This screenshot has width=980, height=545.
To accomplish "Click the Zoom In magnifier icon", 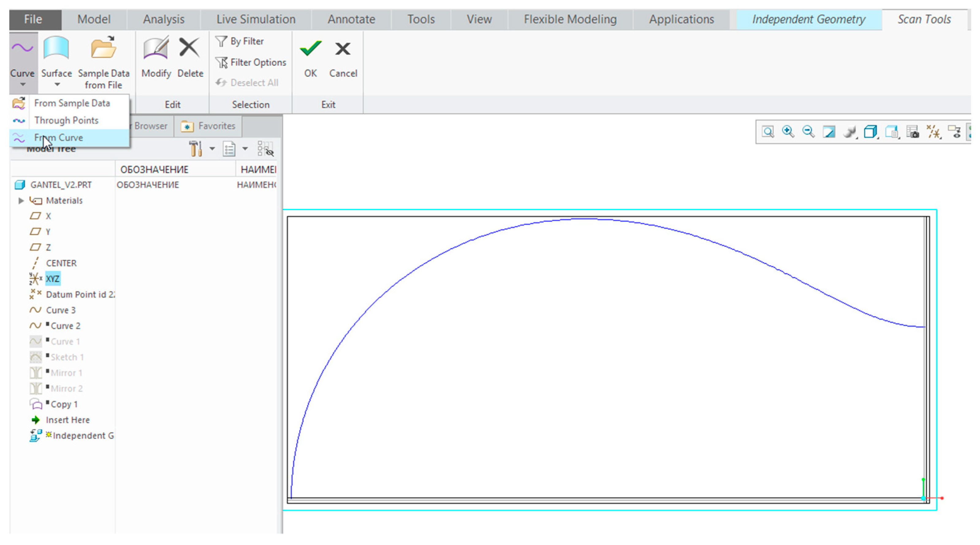I will click(x=788, y=132).
